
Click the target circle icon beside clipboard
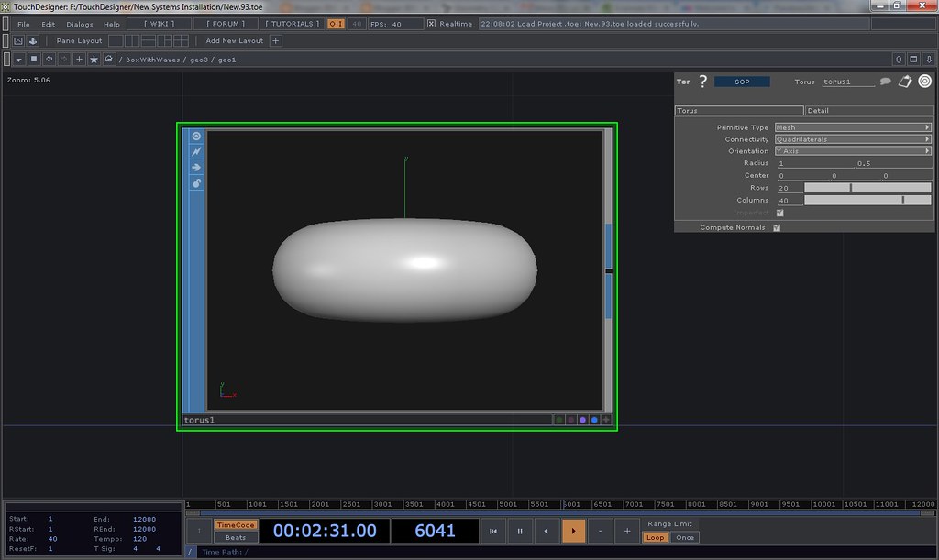924,82
